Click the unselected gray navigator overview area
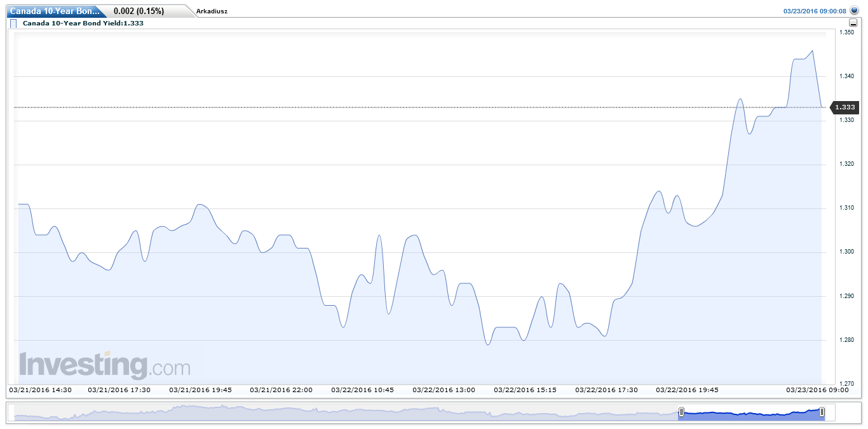868x429 pixels. 343,413
